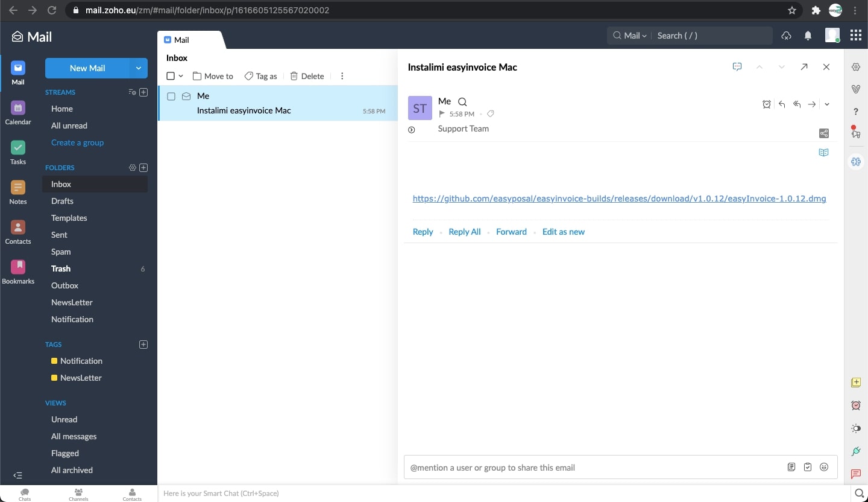The height and width of the screenshot is (502, 868).
Task: Toggle night mode in the right sidebar
Action: 856,429
